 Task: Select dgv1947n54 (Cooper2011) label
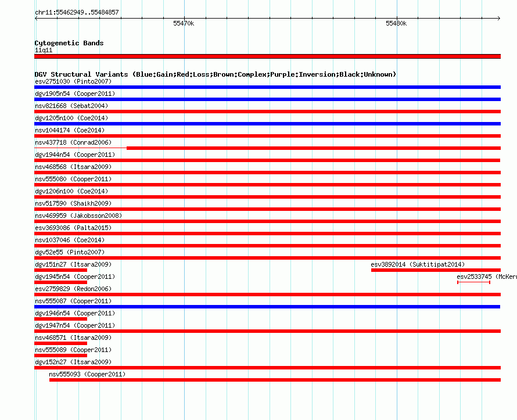[75, 325]
